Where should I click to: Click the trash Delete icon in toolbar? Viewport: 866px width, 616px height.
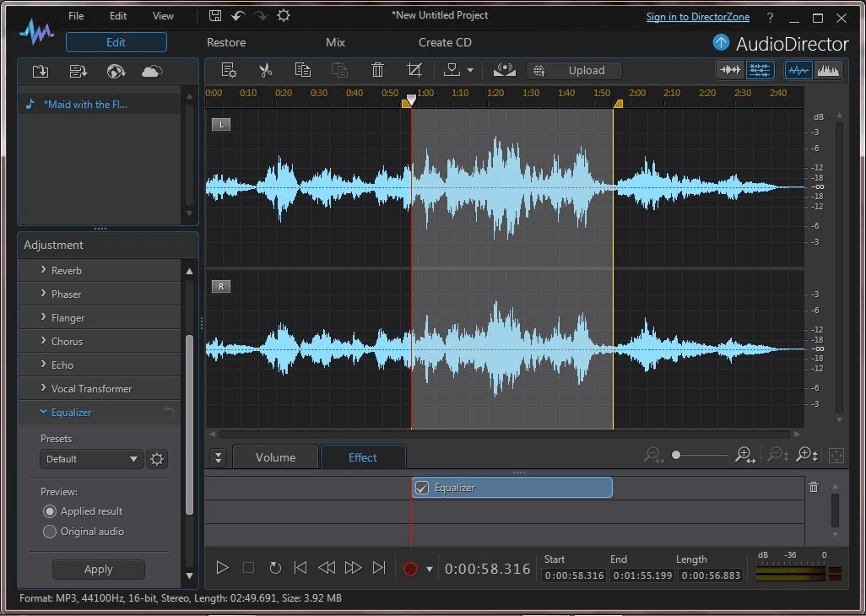click(377, 71)
